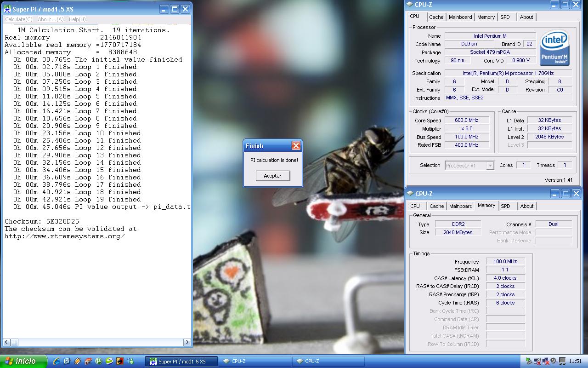Viewport: 588px width, 368px height.
Task: Click the Super PI horizontal scrollbar thumb
Action: pyautogui.click(x=15, y=342)
